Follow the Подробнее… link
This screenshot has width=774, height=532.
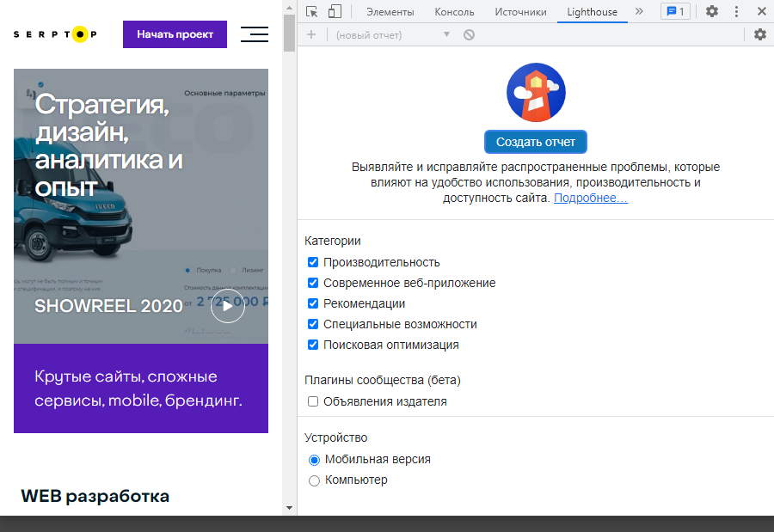click(x=591, y=198)
